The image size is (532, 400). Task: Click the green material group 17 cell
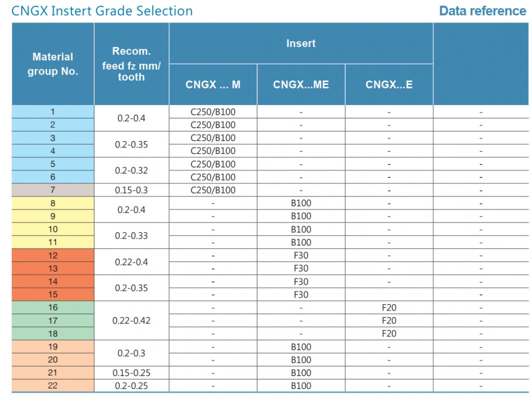click(x=53, y=320)
